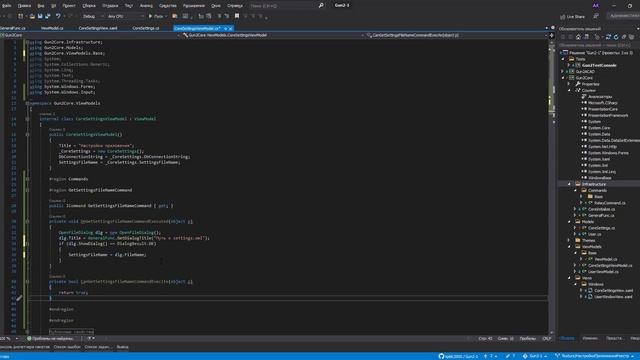Click the pending changes pencil icon in status bar
640x360 pixels.
[x=508, y=356]
